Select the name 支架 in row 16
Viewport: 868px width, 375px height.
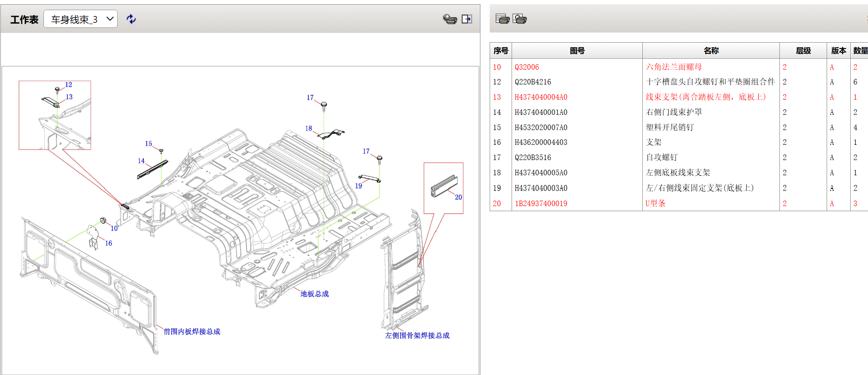(654, 142)
